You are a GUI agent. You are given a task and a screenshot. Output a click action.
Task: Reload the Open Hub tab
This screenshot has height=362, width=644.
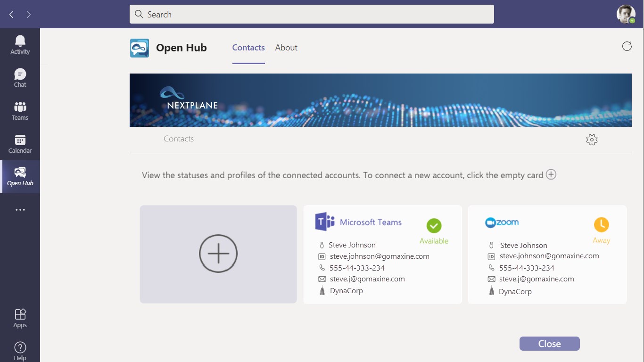[627, 46]
